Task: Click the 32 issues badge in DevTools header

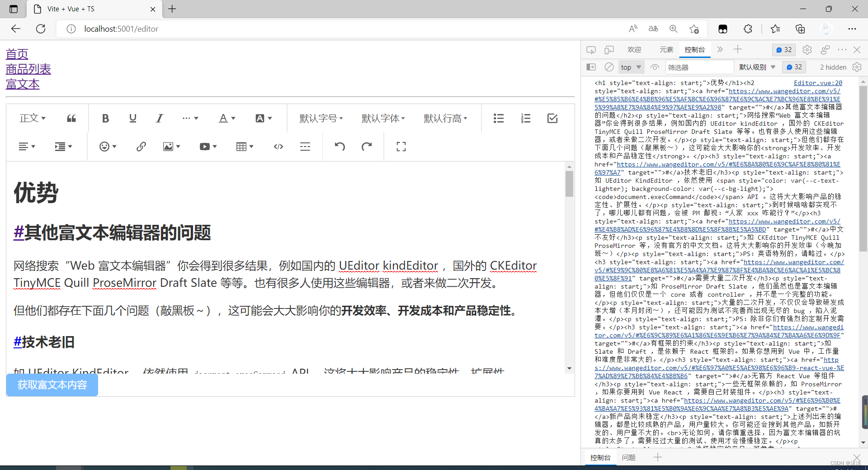Action: click(x=784, y=50)
